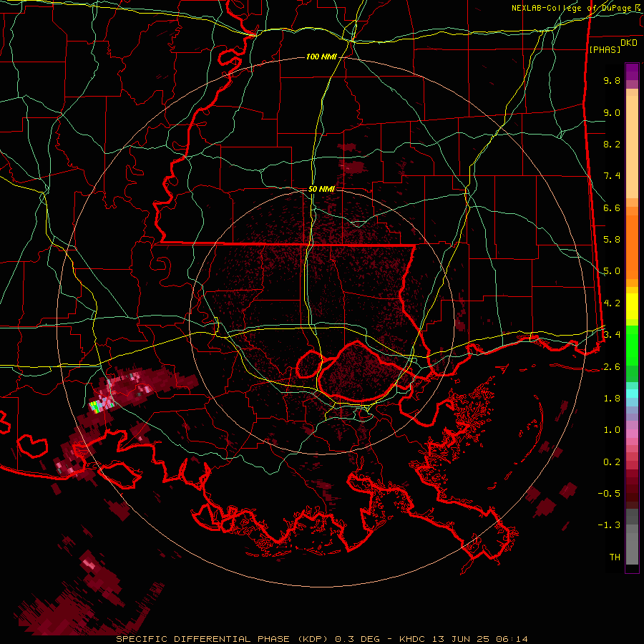
Task: Select the DKD product label
Action: click(x=628, y=43)
